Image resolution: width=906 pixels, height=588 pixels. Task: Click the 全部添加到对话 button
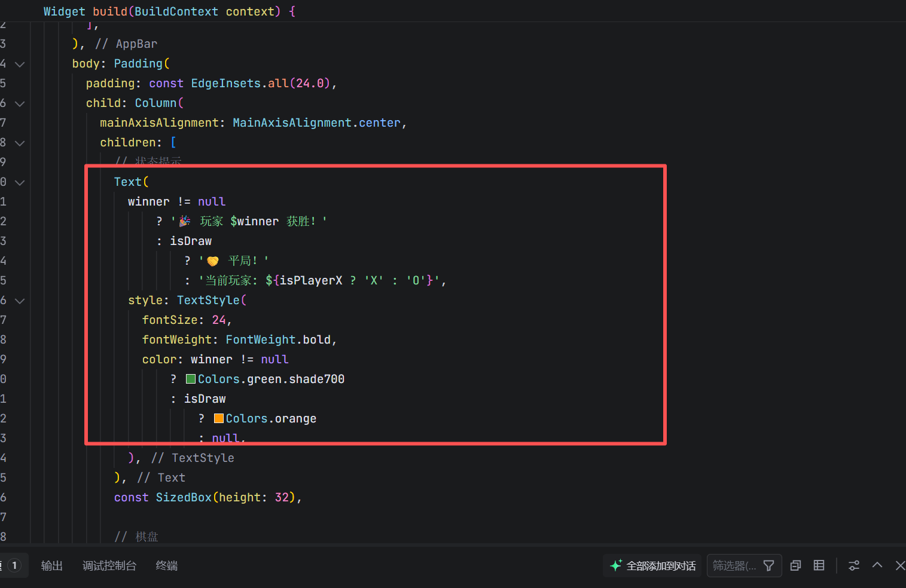652,565
